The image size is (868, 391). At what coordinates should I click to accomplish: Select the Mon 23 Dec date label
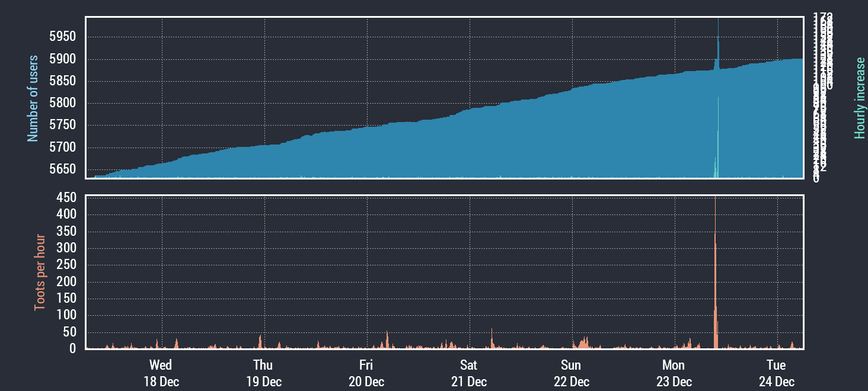[674, 373]
